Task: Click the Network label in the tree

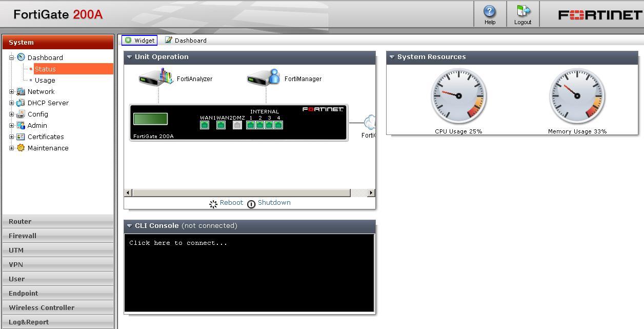Action: [41, 91]
